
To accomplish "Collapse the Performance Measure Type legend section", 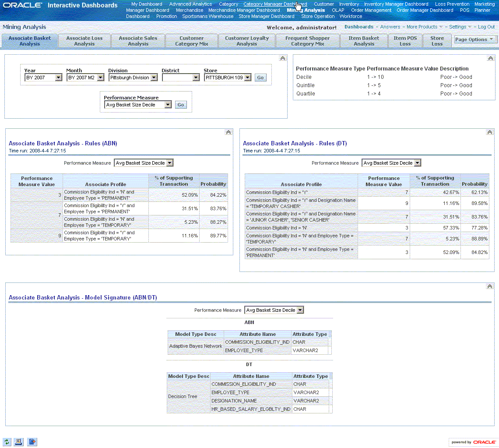I will 490,58.
